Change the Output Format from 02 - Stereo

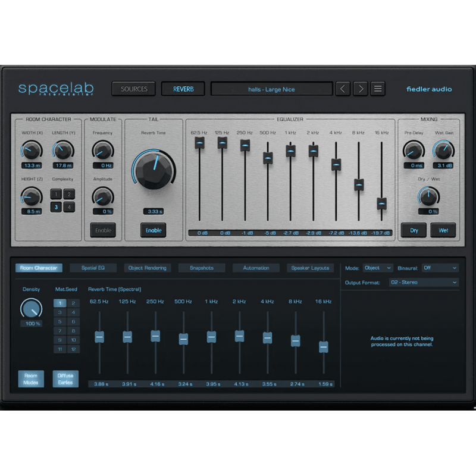pos(424,282)
